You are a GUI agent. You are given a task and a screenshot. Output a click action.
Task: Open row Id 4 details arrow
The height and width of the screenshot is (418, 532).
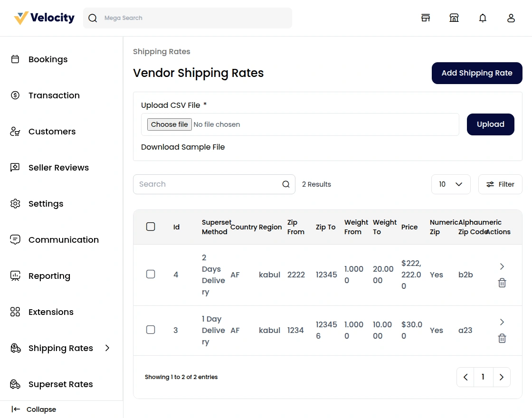[x=502, y=266]
